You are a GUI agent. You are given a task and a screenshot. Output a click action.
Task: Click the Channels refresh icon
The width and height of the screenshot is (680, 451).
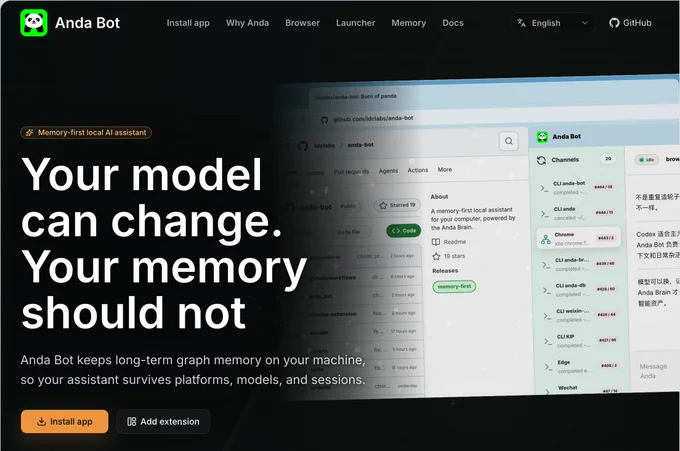point(541,160)
